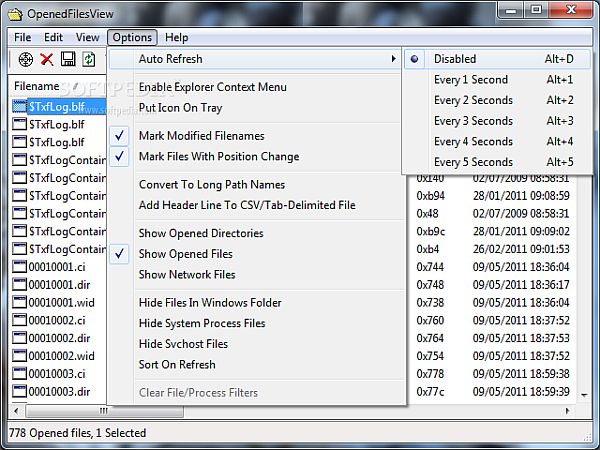Viewport: 600px width, 450px height.
Task: Maximize the OpenedFilesView window
Action: (x=536, y=10)
